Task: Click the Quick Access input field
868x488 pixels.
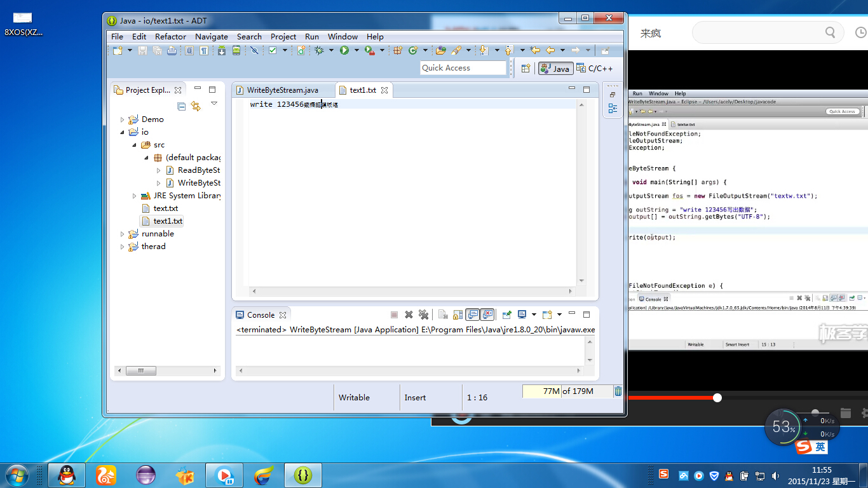Action: click(x=463, y=68)
